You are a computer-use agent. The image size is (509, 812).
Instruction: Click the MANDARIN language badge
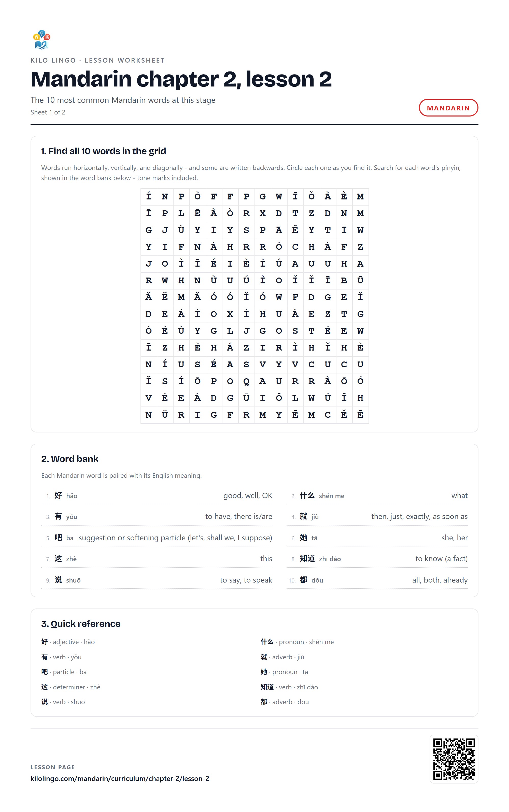448,108
